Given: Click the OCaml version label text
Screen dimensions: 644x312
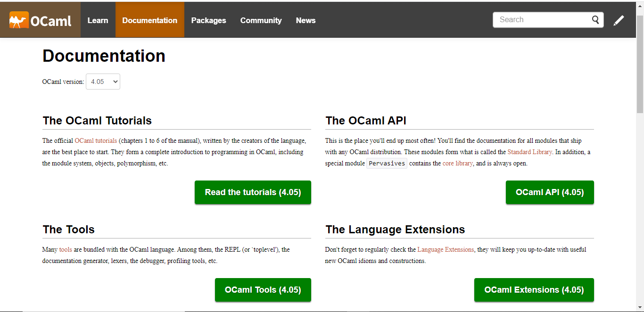Looking at the screenshot, I should click(x=63, y=82).
